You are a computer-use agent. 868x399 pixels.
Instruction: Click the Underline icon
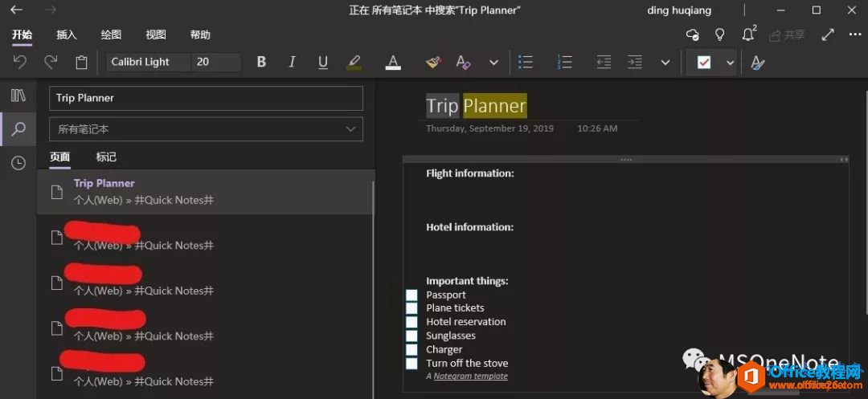(x=323, y=63)
